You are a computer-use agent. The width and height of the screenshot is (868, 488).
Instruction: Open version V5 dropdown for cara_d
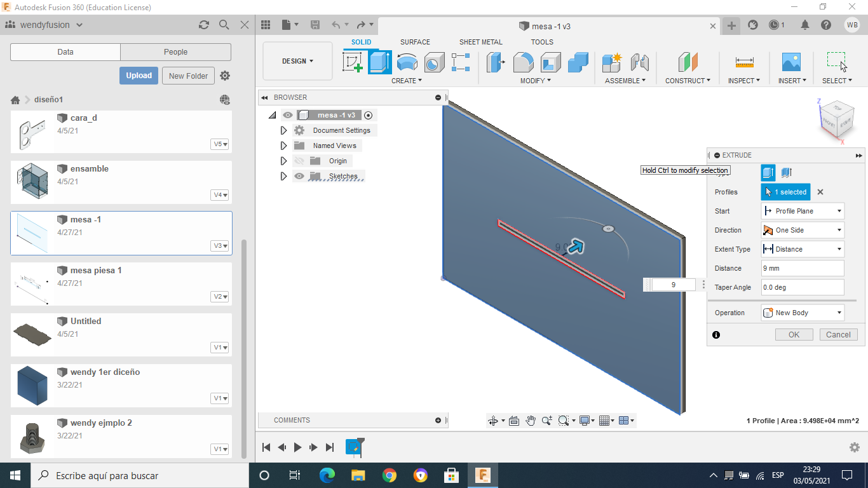pos(220,144)
